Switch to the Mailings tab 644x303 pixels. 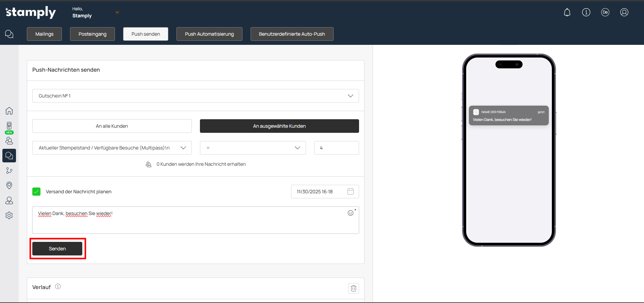coord(44,34)
